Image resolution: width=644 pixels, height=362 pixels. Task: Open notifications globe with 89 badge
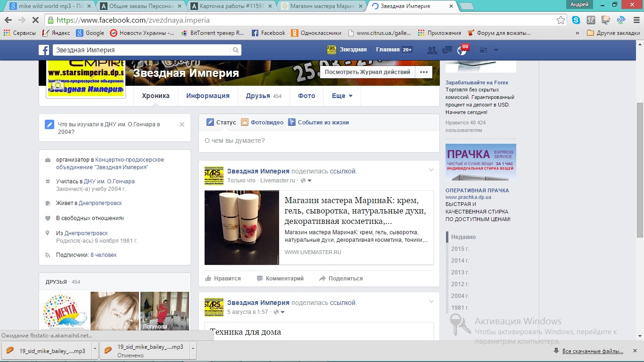[462, 50]
